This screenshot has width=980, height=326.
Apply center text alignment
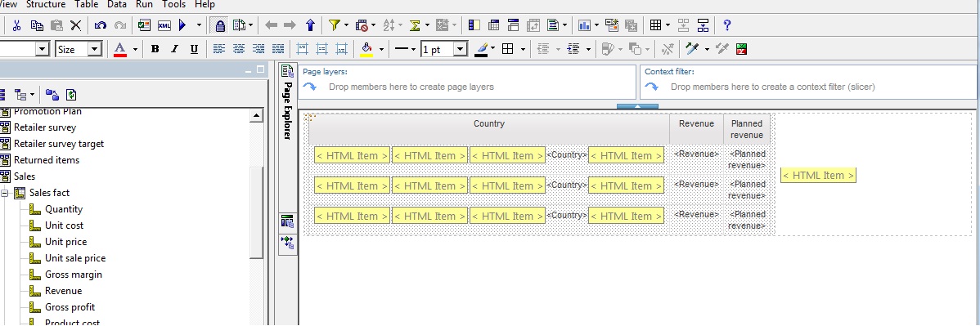(x=239, y=49)
